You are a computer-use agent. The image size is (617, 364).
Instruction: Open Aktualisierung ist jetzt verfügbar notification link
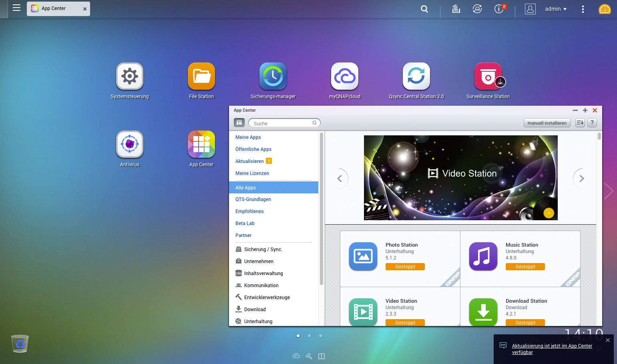pos(552,349)
